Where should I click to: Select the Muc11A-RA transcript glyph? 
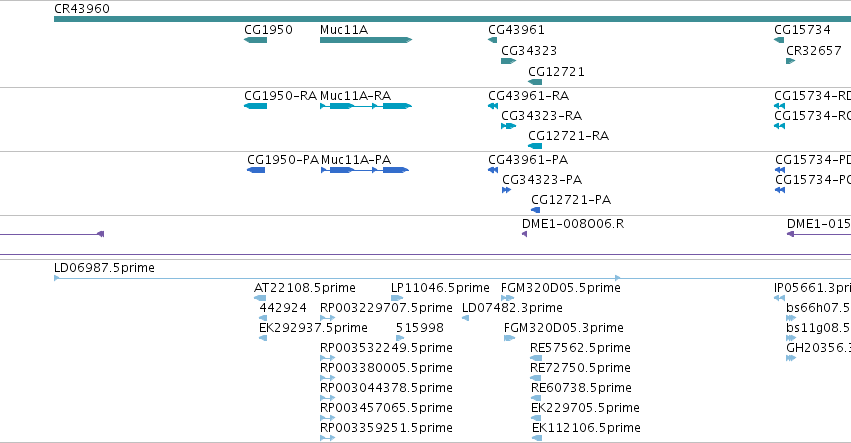tap(366, 106)
